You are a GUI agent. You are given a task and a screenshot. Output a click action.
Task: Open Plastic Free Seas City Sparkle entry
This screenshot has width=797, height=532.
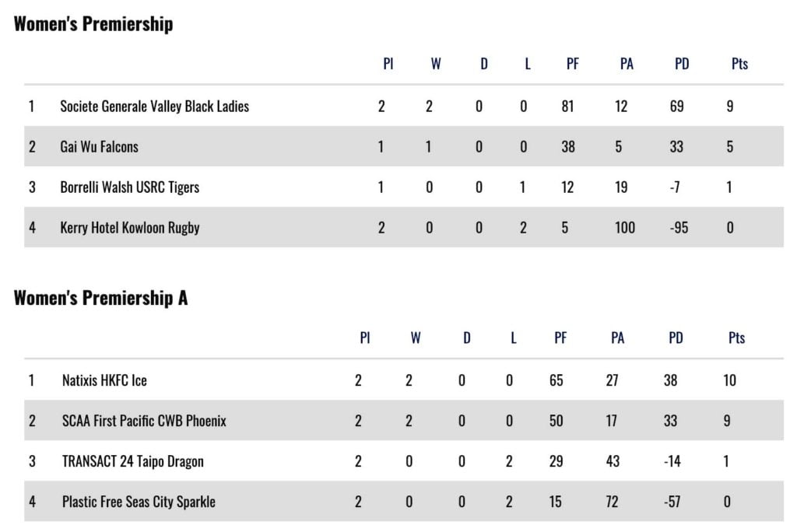click(x=139, y=502)
